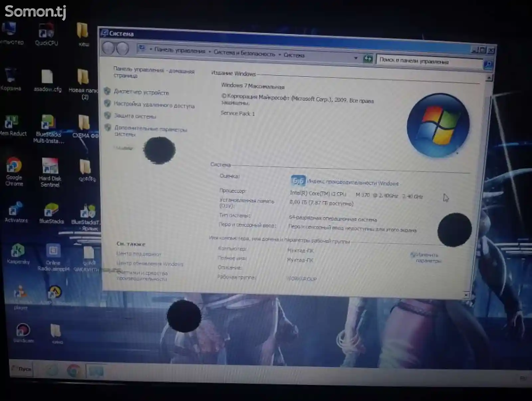
Task: Click the forward navigation arrow in Система window
Action: click(x=122, y=49)
